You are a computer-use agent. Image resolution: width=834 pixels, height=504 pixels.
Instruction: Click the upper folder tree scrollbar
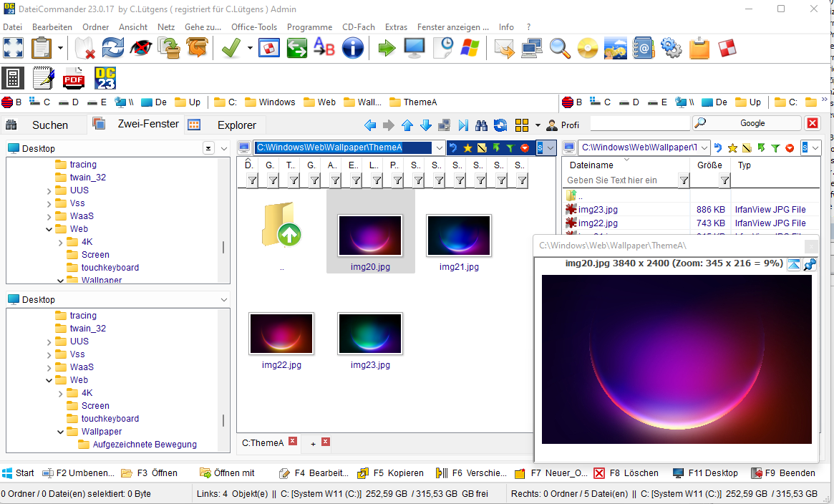[x=223, y=247]
